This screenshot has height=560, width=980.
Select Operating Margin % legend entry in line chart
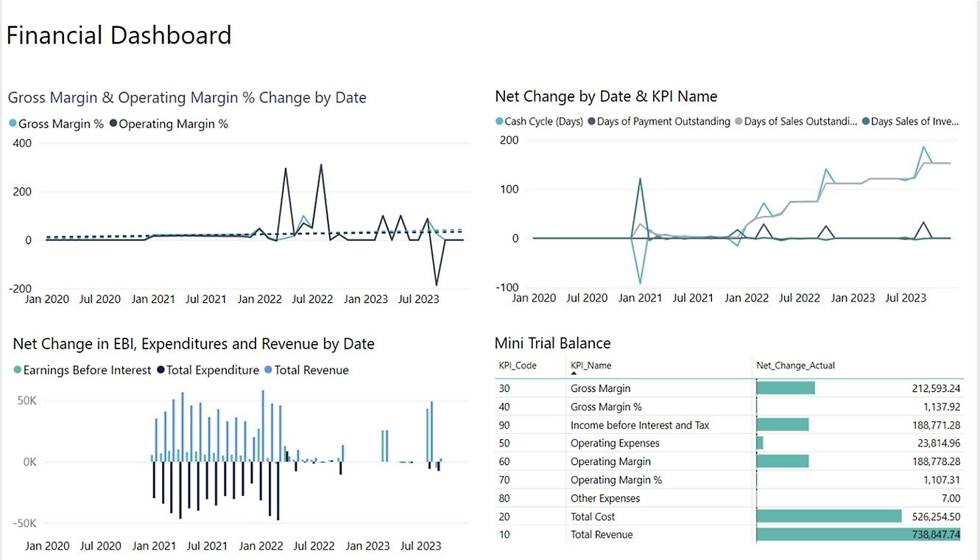tap(169, 124)
